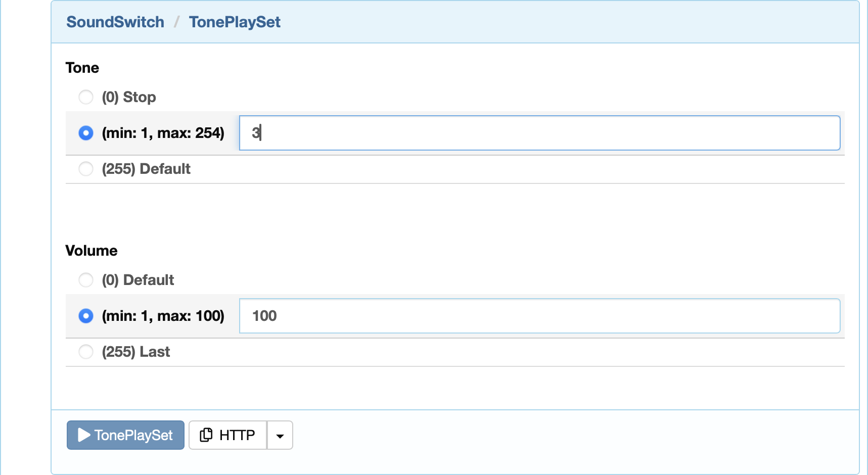The image size is (868, 475).
Task: Click the "(min: 1, max: 254)" label
Action: 163,133
